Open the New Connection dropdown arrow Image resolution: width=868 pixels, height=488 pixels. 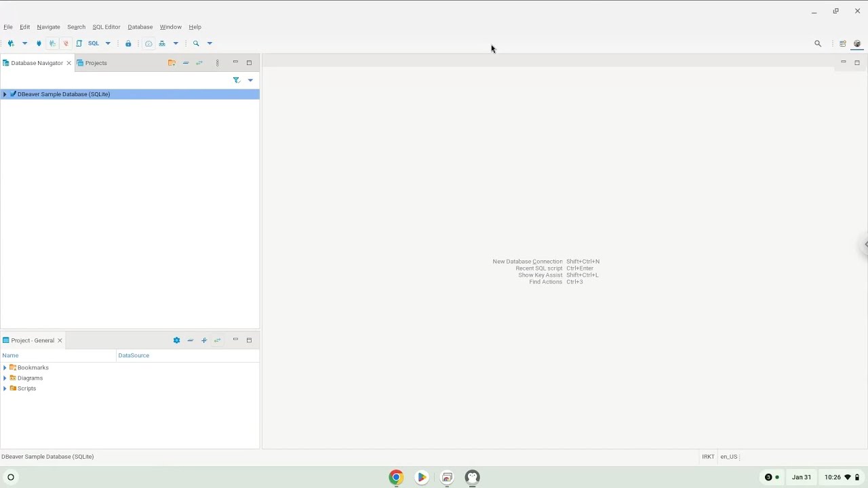[24, 43]
